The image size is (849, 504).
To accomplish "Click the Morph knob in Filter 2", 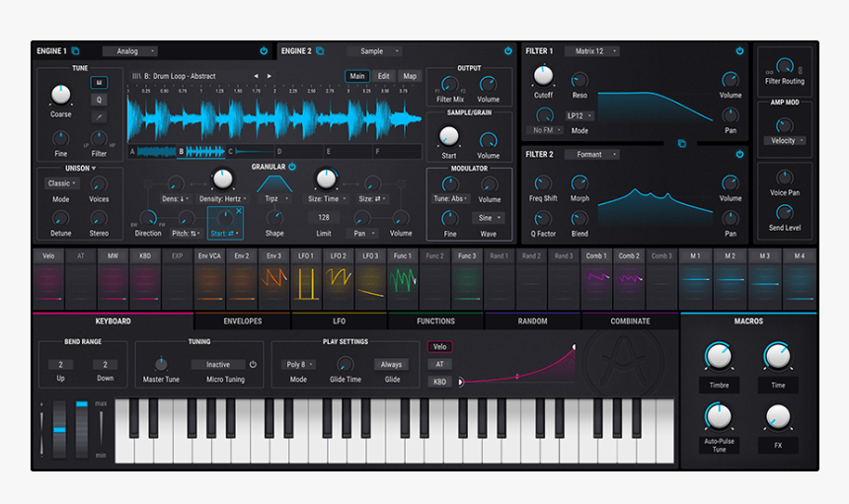I will (x=579, y=182).
